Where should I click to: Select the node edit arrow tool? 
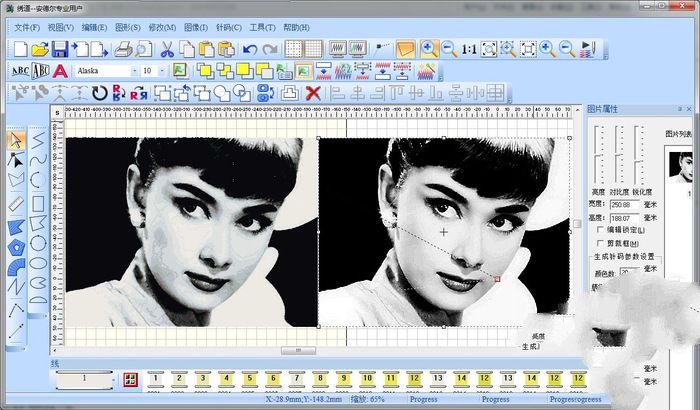click(16, 160)
